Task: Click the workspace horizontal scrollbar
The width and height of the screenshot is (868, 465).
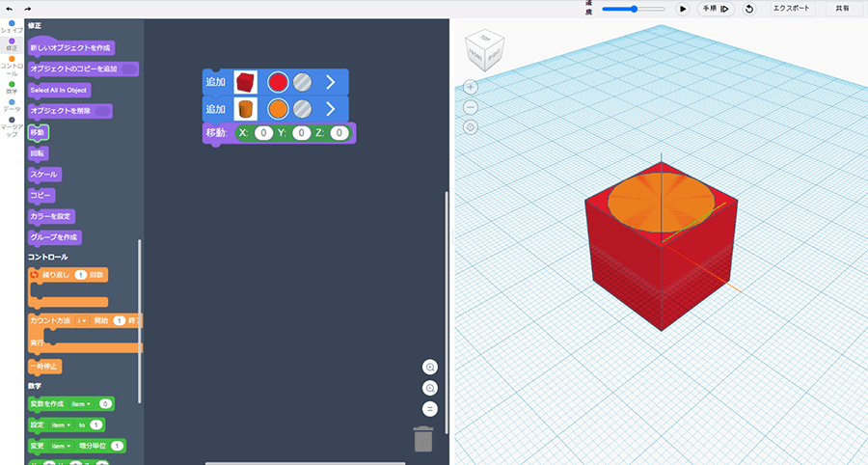Action: pyautogui.click(x=305, y=463)
